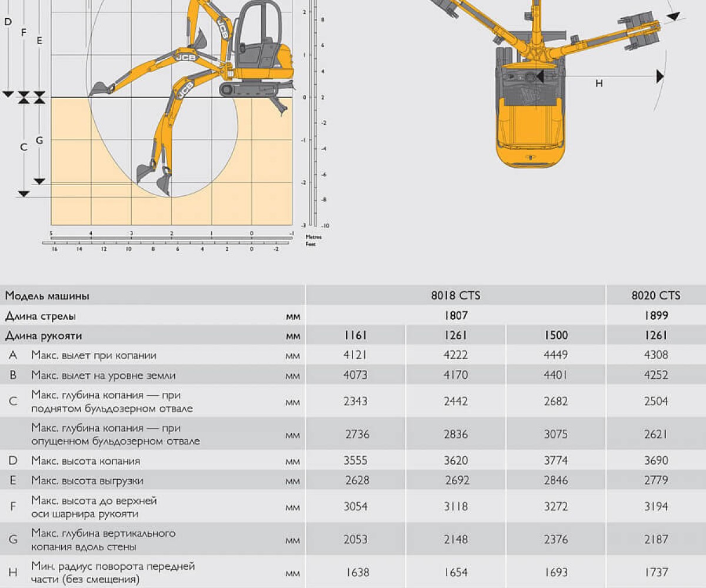706x588 pixels.
Task: Click the F dimension letter in the diagram
Action: (x=24, y=33)
